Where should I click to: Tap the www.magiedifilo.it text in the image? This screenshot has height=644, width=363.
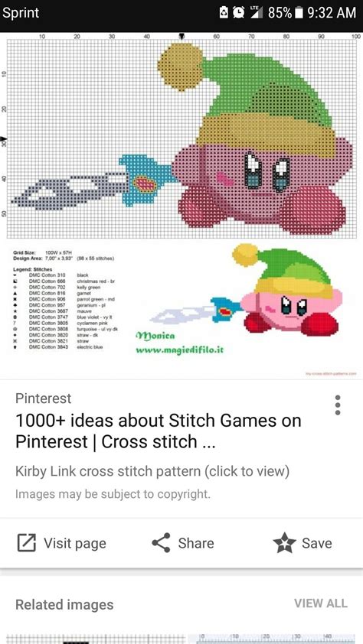[180, 350]
